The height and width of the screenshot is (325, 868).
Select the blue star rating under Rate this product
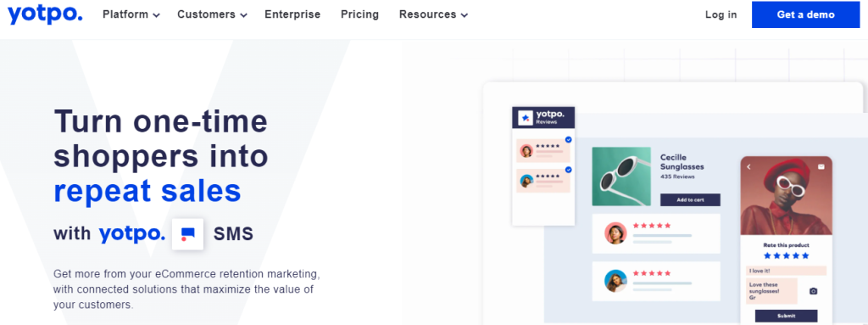(x=786, y=255)
